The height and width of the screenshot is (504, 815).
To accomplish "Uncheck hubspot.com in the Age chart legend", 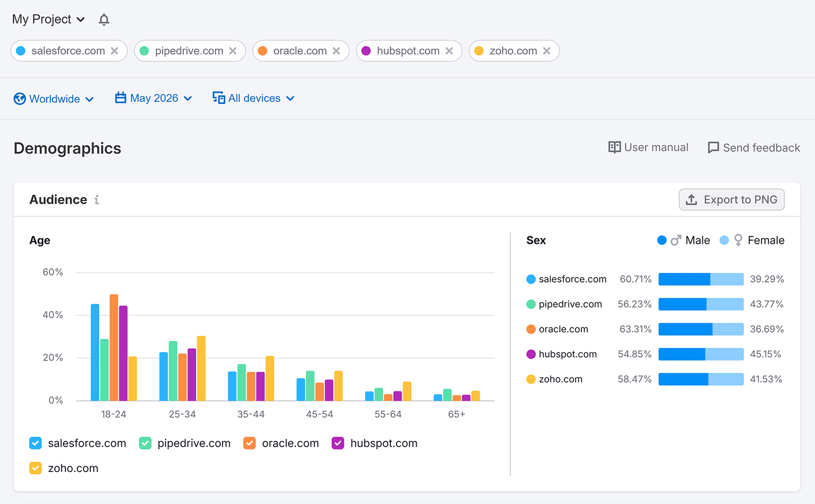I will (338, 443).
